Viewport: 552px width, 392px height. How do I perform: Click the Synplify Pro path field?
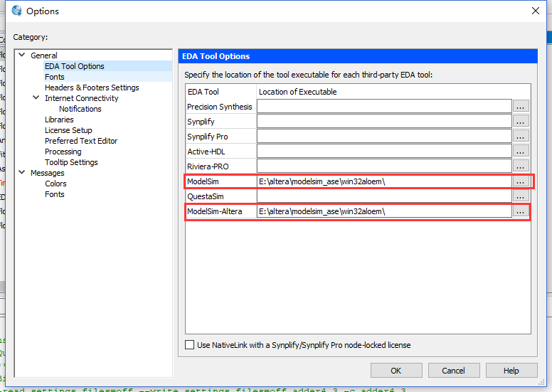384,137
